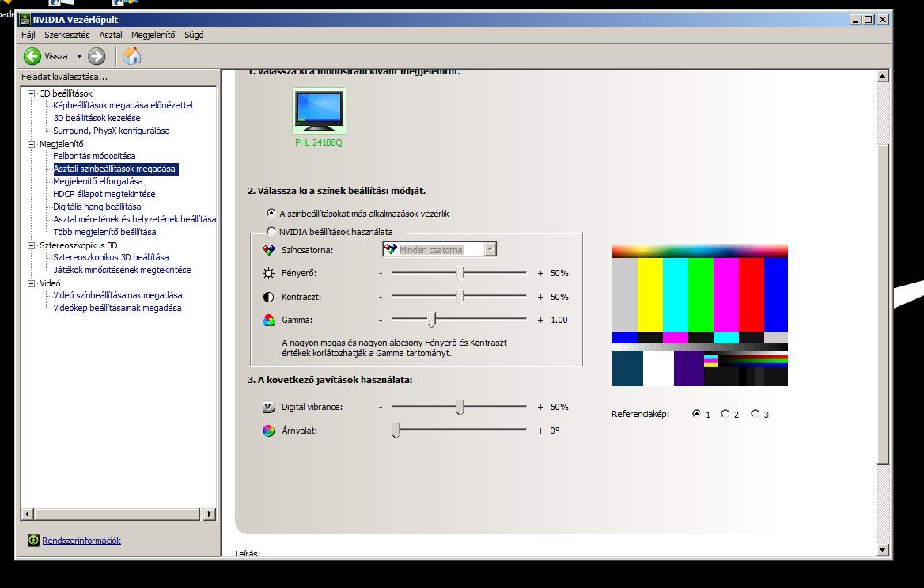Click the main panel scroll-up arrow
Screen dimensions: 924x588
(x=882, y=75)
